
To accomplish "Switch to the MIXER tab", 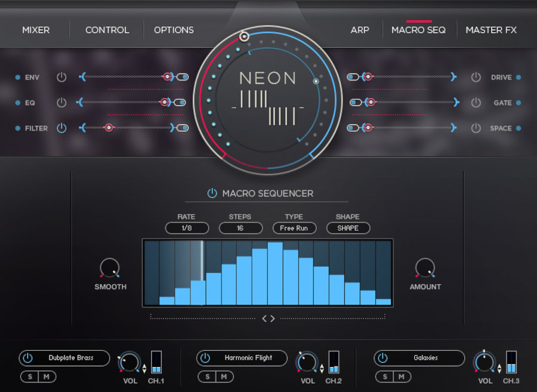I will click(x=36, y=30).
